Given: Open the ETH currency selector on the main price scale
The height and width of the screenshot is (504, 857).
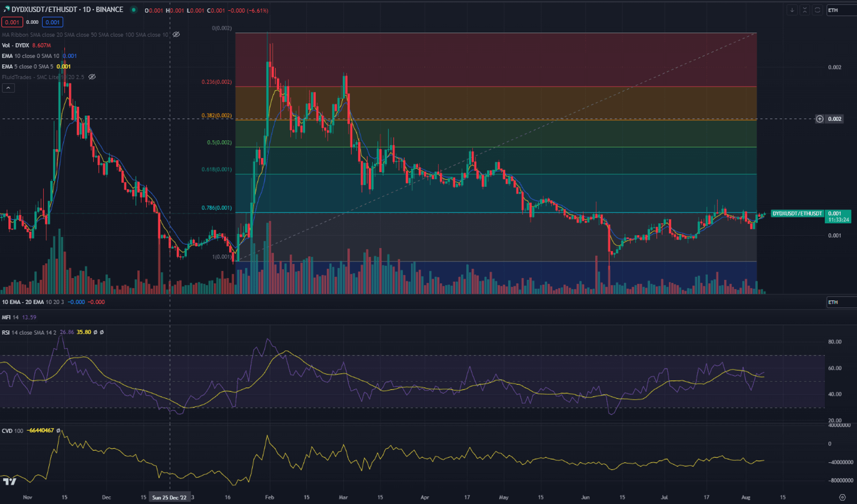Looking at the screenshot, I should coord(841,10).
